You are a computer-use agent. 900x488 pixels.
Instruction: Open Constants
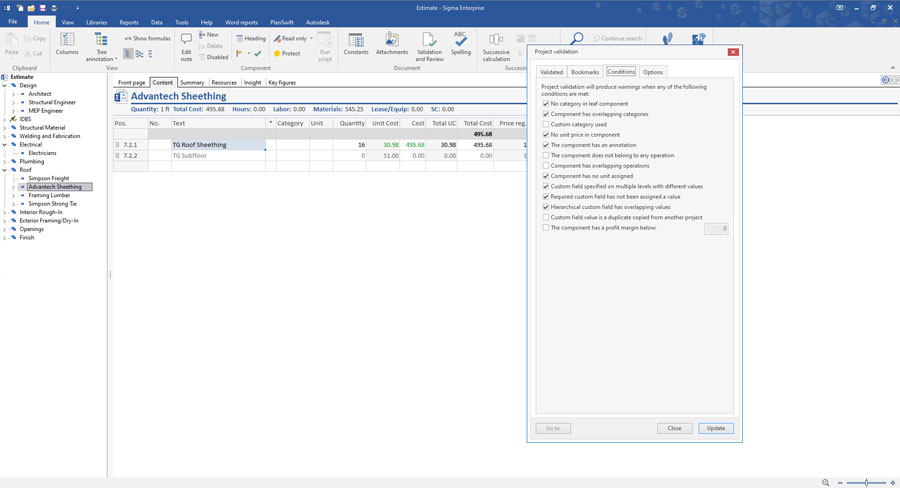pyautogui.click(x=356, y=44)
